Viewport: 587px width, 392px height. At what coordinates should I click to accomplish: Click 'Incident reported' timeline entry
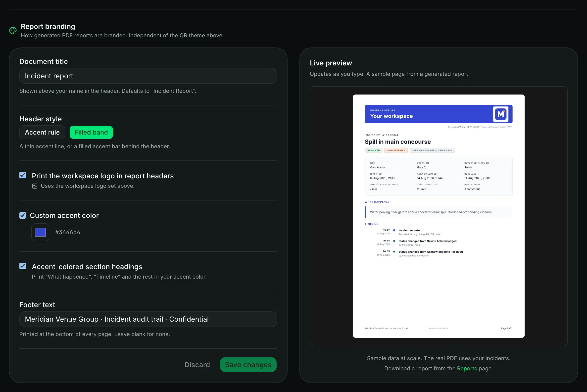(x=410, y=231)
